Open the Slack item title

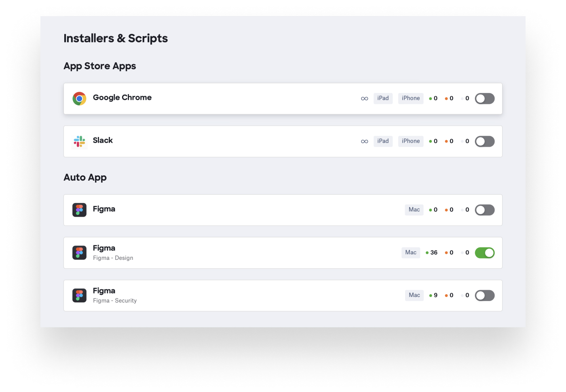coord(103,140)
